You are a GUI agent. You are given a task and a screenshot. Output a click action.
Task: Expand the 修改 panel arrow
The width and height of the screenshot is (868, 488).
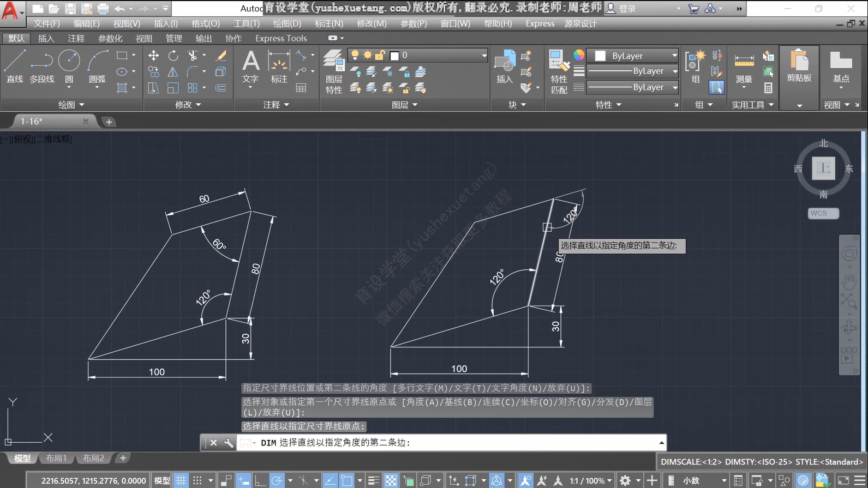pos(198,105)
